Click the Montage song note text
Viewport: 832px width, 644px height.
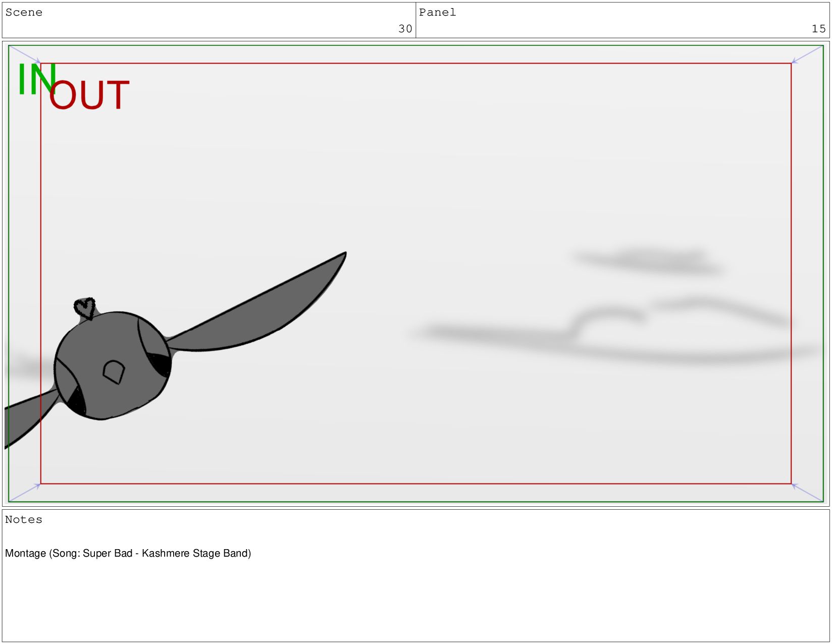(128, 553)
